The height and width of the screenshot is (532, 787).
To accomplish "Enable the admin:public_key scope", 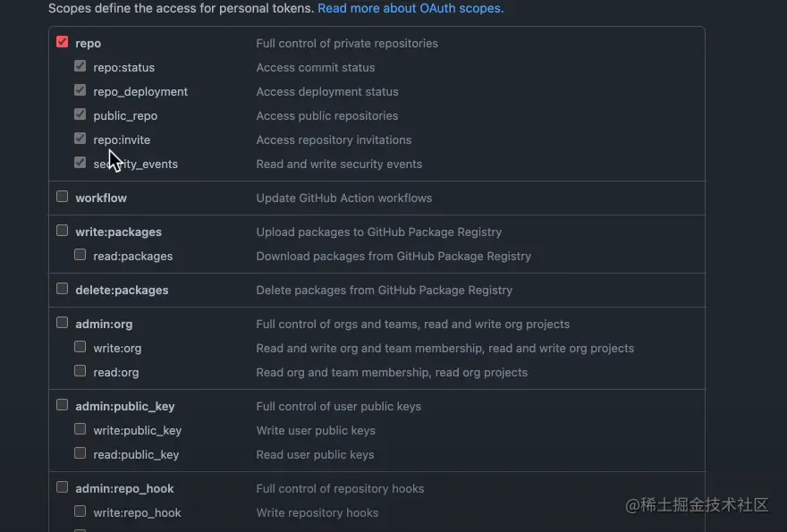I will point(62,405).
